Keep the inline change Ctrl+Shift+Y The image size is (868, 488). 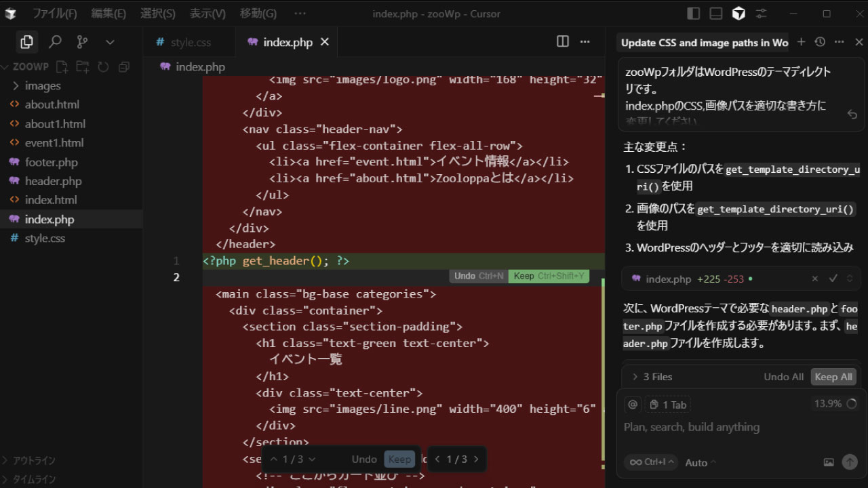coord(549,276)
